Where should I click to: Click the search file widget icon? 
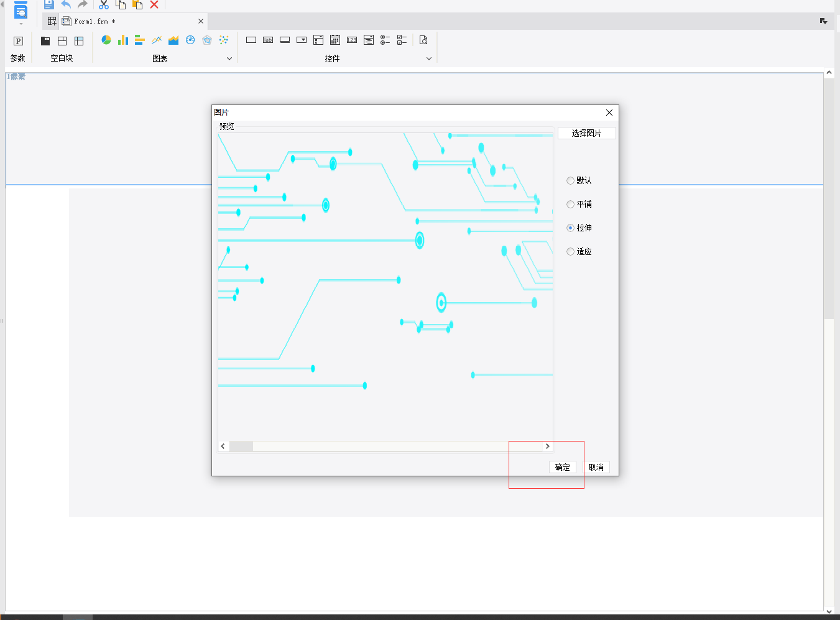423,40
